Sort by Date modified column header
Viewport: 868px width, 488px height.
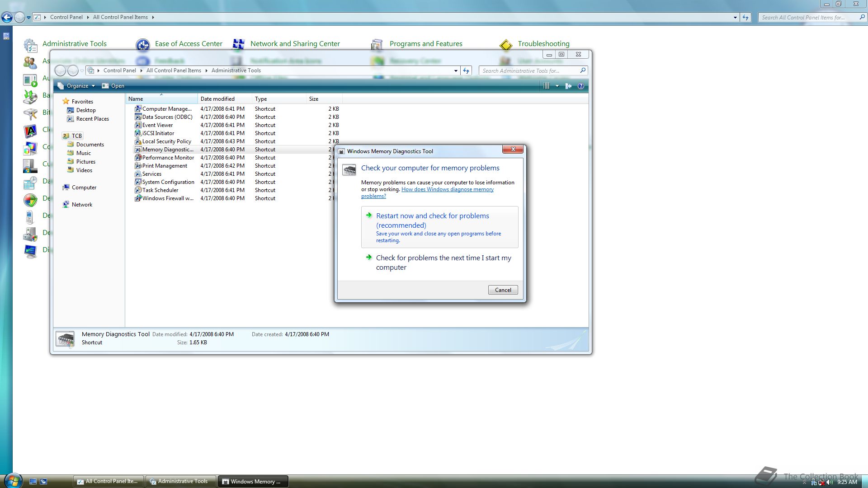click(x=225, y=99)
